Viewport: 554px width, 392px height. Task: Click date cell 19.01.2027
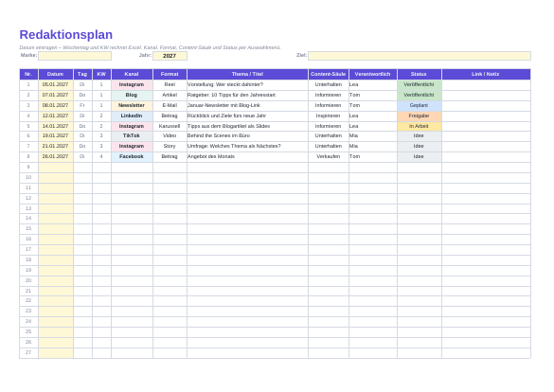tap(56, 136)
